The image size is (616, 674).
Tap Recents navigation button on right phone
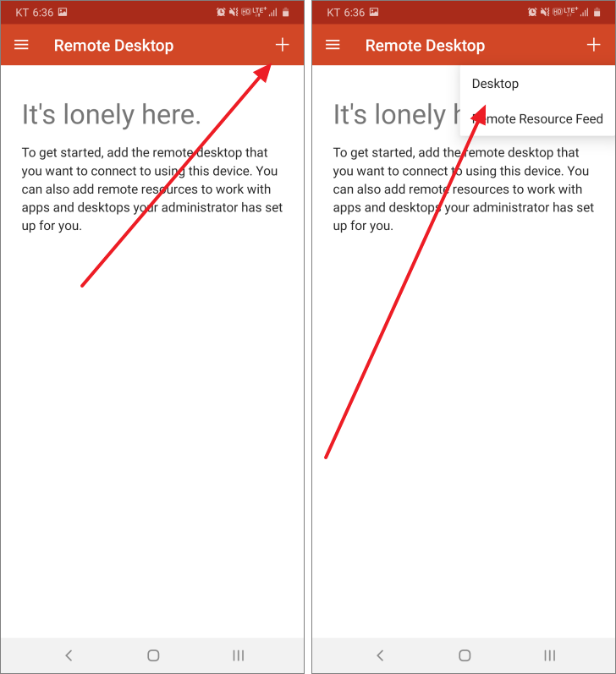click(549, 655)
